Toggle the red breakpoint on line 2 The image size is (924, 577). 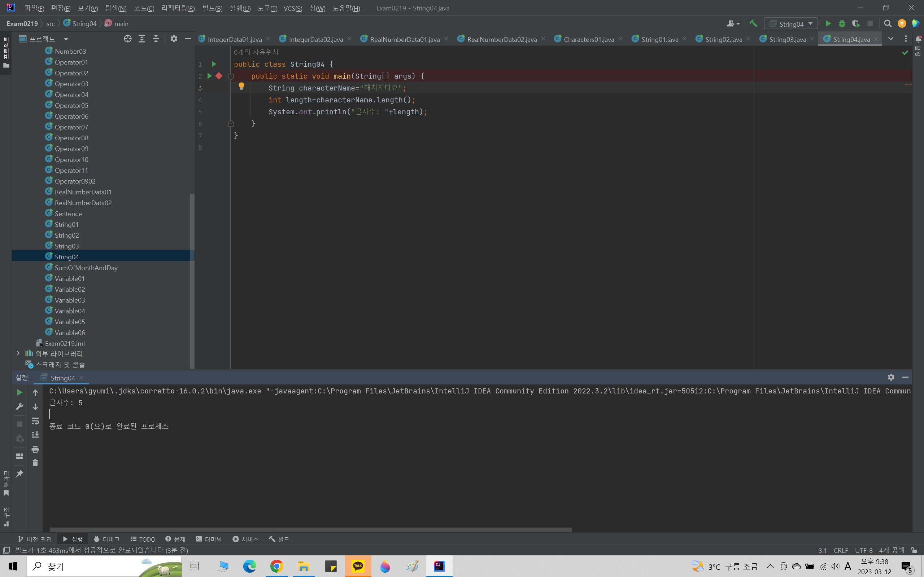click(219, 76)
